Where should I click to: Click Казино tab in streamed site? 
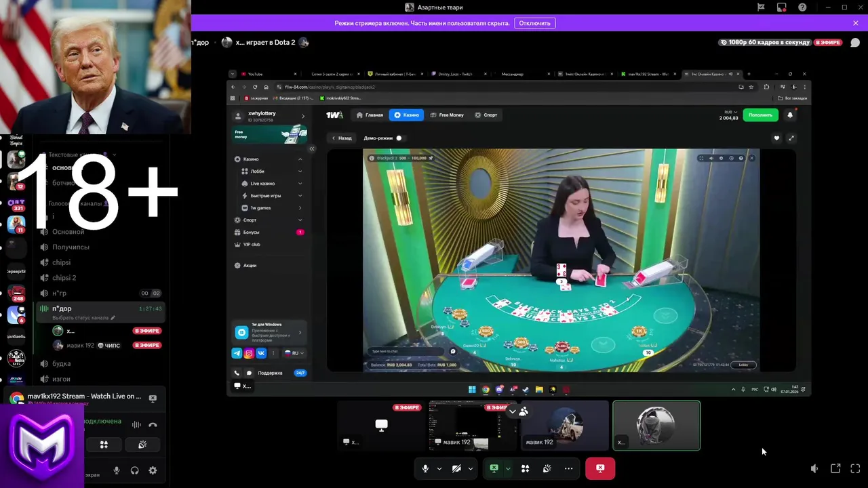407,115
